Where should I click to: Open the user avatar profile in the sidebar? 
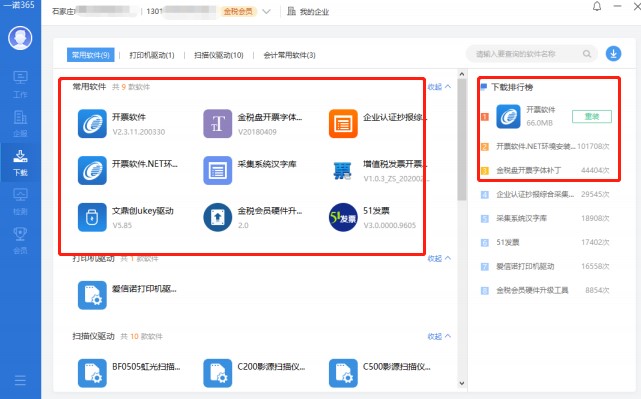20,38
